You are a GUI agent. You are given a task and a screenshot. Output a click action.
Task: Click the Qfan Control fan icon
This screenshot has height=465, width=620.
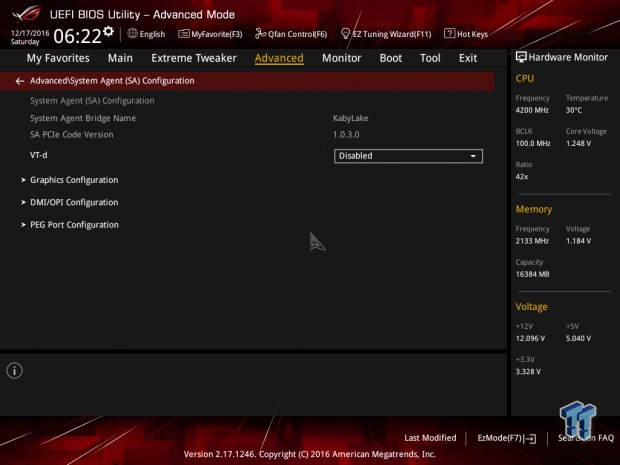pyautogui.click(x=260, y=34)
